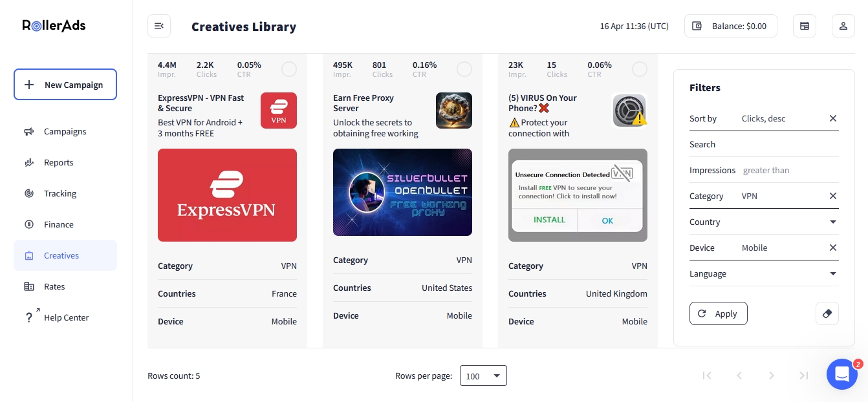Click the United States country value

pos(447,288)
